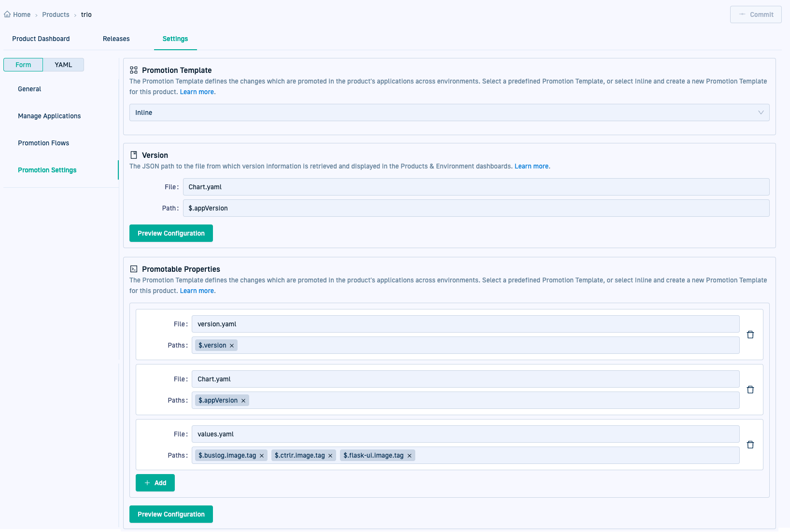
Task: Remove the $.flask-ui.image.tag path tag
Action: 409,456
